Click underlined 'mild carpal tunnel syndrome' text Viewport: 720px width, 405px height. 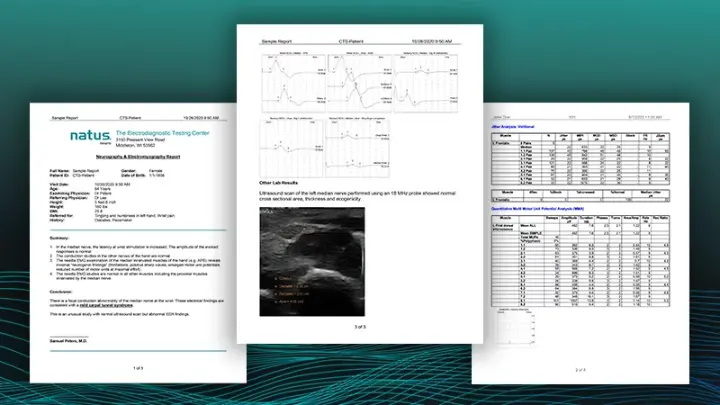(x=107, y=305)
